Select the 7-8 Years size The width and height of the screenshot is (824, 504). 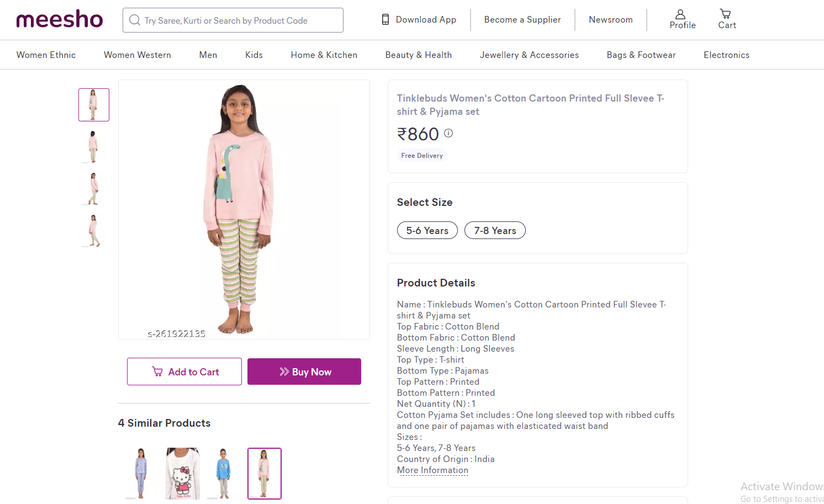pos(495,231)
